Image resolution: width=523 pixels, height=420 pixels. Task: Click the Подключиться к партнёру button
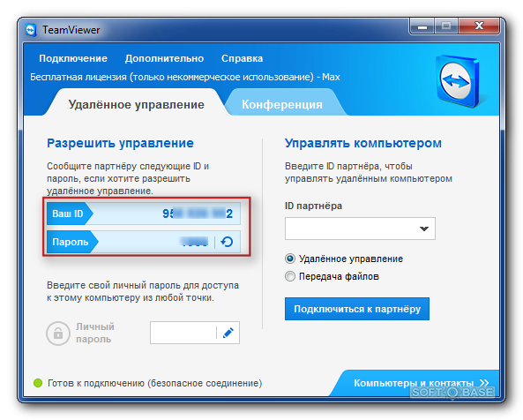coord(357,309)
